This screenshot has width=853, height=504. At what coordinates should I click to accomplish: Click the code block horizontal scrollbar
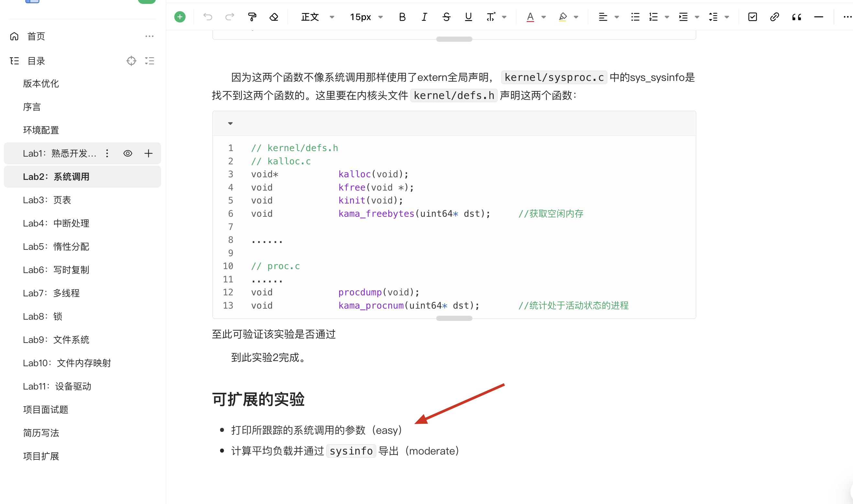[454, 318]
